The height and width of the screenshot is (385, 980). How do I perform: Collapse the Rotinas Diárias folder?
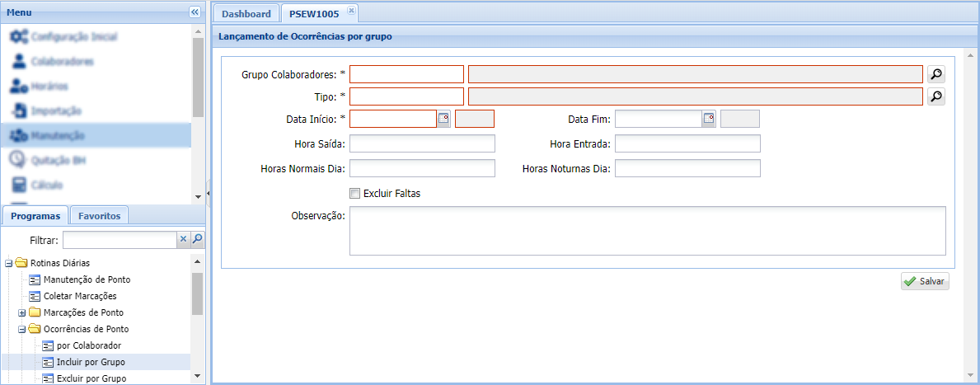pyautogui.click(x=9, y=263)
